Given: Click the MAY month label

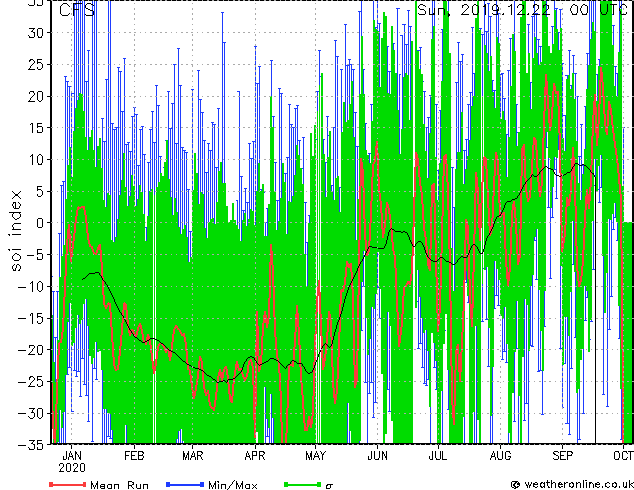Looking at the screenshot, I should coord(315,456).
